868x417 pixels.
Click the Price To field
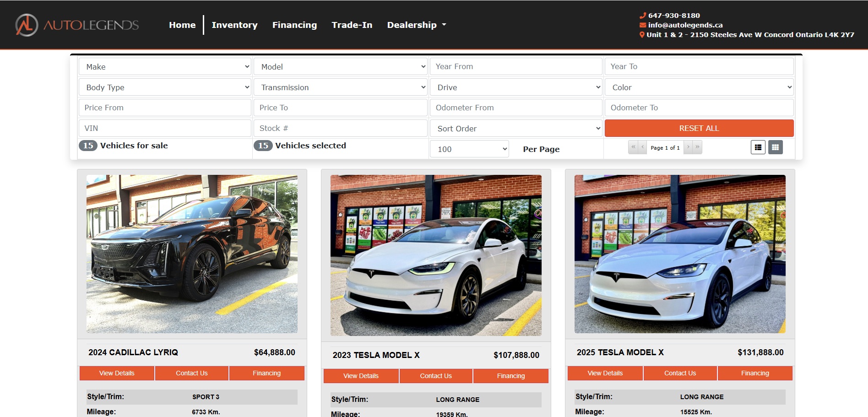(340, 108)
